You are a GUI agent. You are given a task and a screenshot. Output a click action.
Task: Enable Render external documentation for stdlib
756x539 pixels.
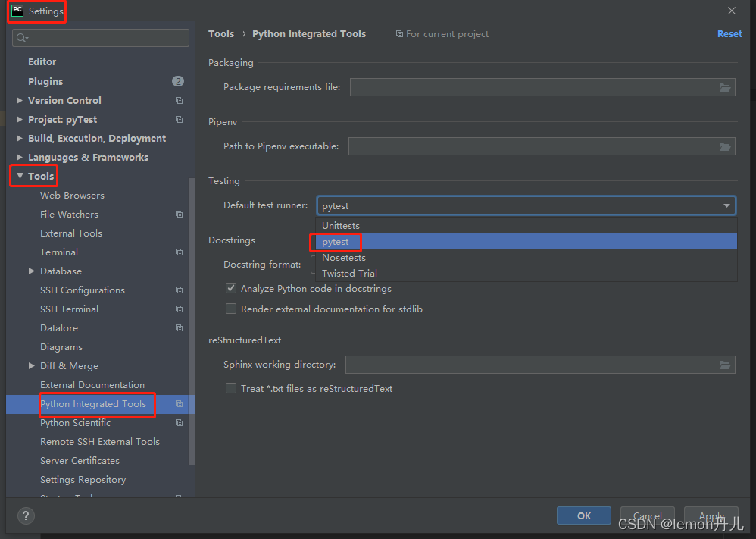231,309
